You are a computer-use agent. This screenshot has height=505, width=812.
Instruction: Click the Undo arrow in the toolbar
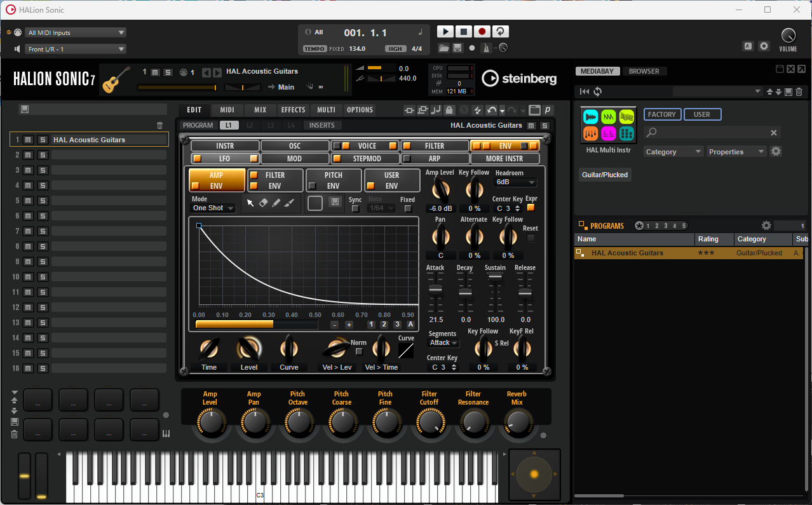pos(491,110)
